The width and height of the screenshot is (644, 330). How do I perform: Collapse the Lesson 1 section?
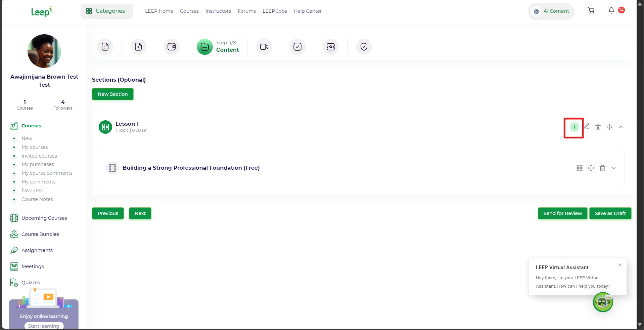tap(621, 127)
